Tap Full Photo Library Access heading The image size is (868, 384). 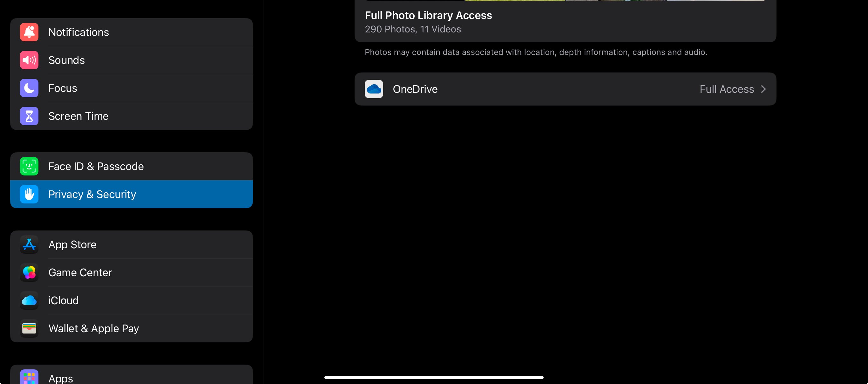tap(428, 15)
